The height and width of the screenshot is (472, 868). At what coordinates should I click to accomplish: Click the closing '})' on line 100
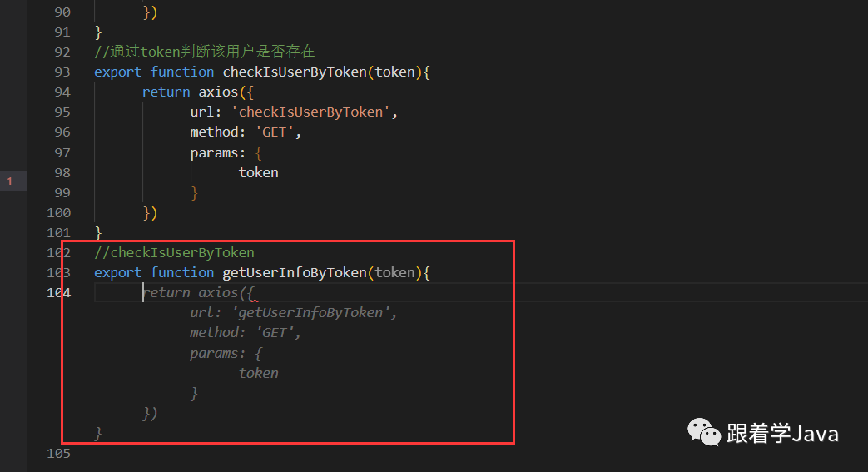pos(150,213)
